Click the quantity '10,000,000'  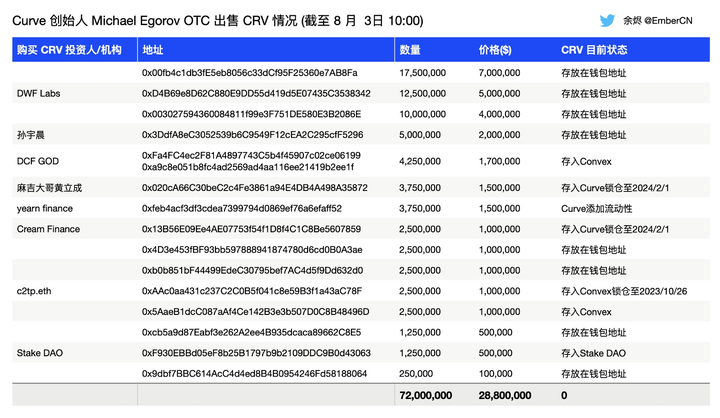[422, 114]
